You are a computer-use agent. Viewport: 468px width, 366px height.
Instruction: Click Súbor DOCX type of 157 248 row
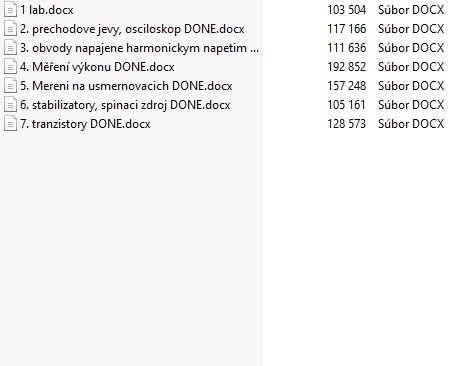click(x=411, y=86)
